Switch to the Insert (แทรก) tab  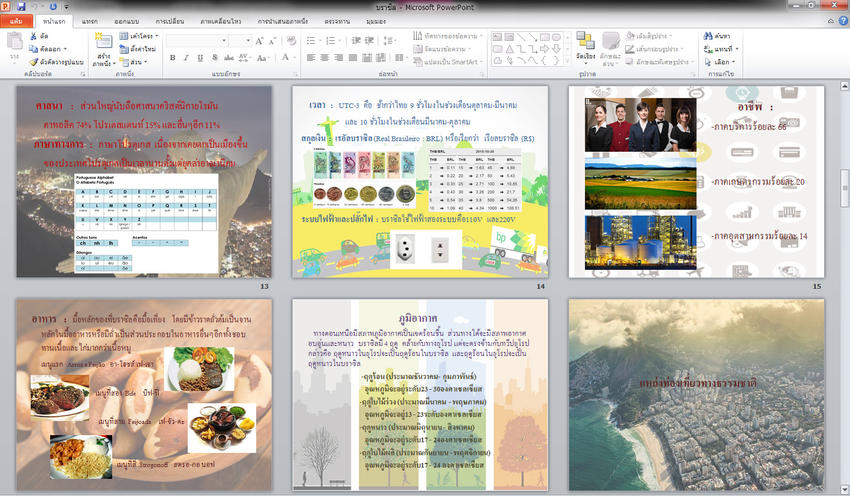click(x=89, y=21)
